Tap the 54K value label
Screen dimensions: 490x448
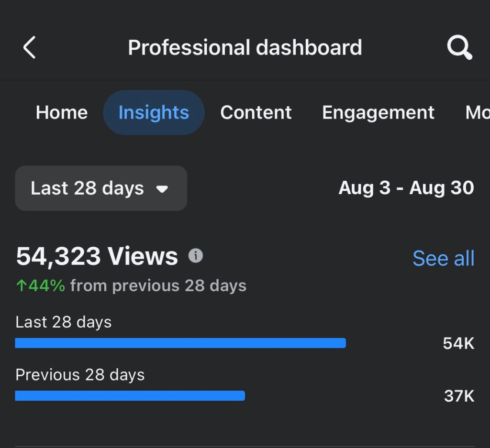(458, 343)
